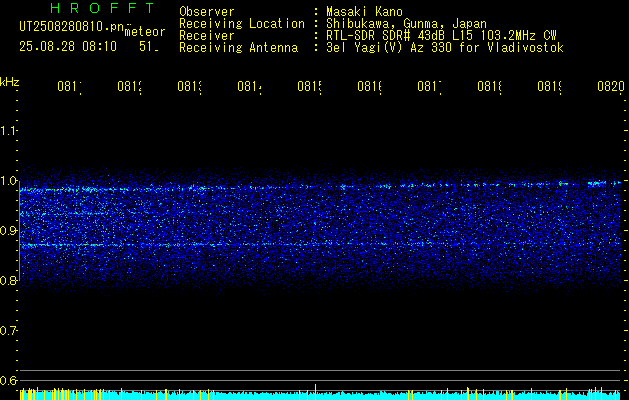Click the HROFFT title text

[x=102, y=8]
